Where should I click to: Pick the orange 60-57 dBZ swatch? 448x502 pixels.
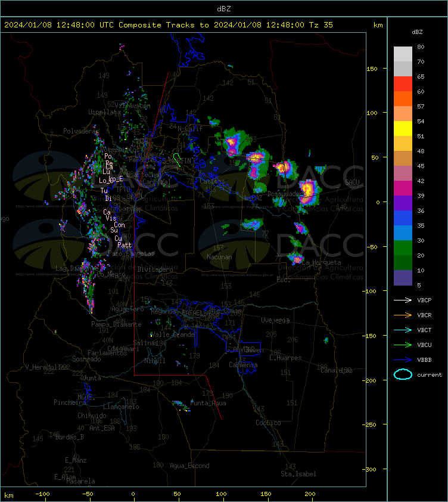click(403, 99)
